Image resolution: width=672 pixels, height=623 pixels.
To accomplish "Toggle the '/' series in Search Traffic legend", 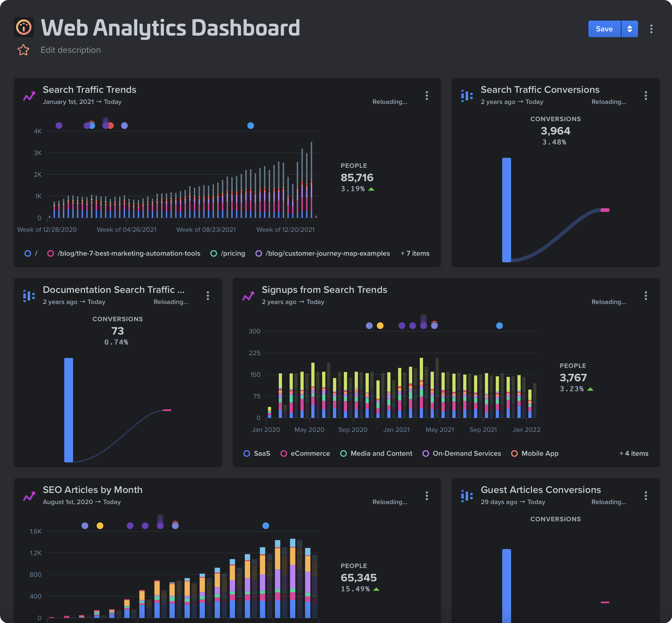I will pos(31,253).
